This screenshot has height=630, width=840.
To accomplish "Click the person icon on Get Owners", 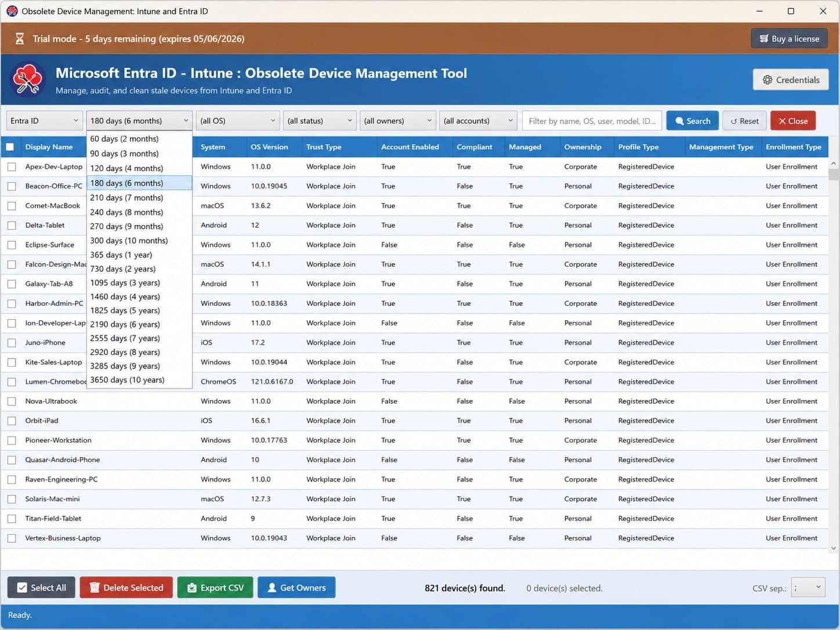I will tap(271, 588).
